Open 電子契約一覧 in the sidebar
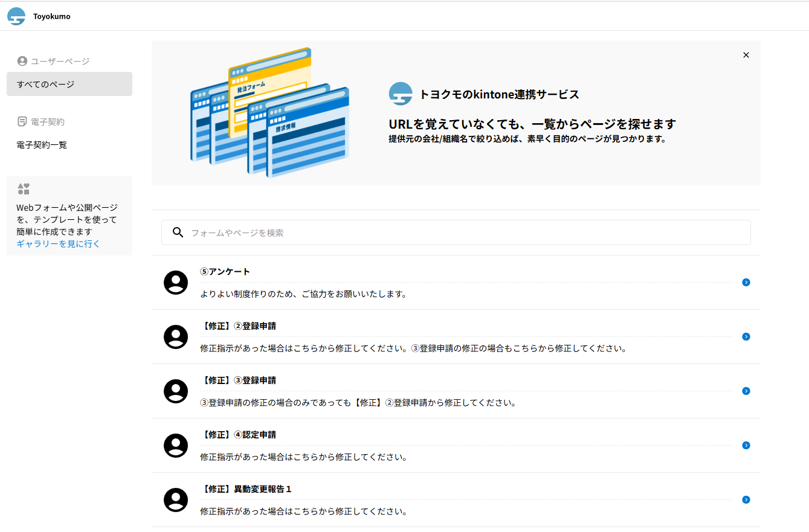The width and height of the screenshot is (809, 532). click(42, 145)
